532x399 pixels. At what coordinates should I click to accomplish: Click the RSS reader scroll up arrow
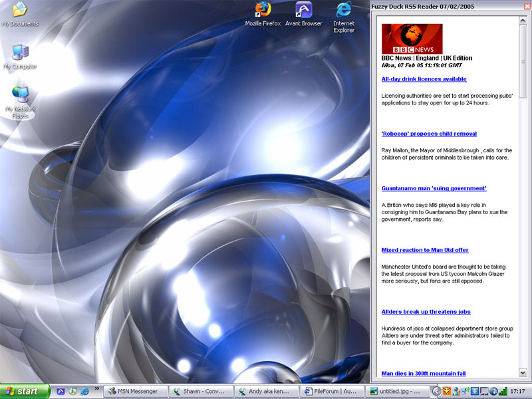(x=523, y=21)
